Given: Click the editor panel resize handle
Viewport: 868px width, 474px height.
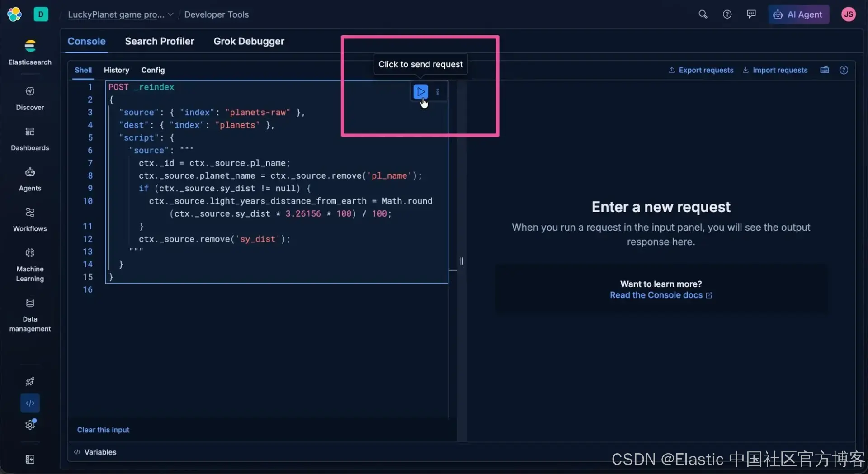Looking at the screenshot, I should tap(461, 261).
